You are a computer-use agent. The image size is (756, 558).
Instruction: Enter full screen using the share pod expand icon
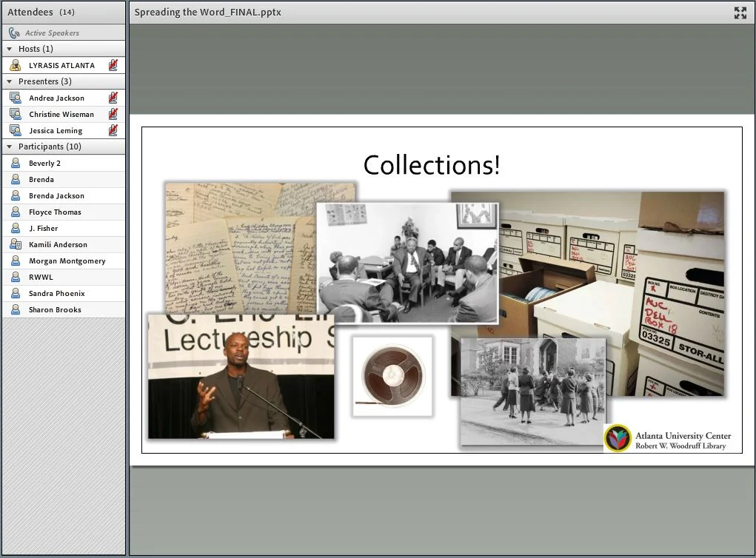[x=740, y=13]
